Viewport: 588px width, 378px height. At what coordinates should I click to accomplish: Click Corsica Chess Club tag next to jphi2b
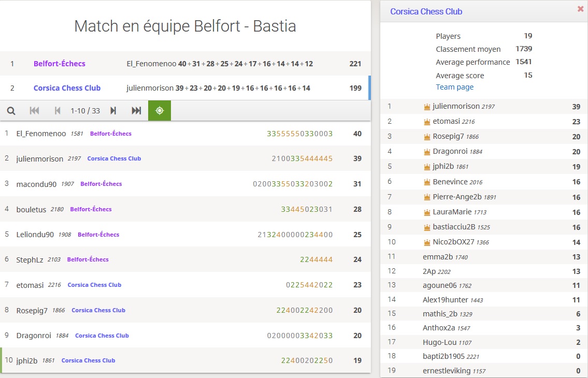pos(88,360)
